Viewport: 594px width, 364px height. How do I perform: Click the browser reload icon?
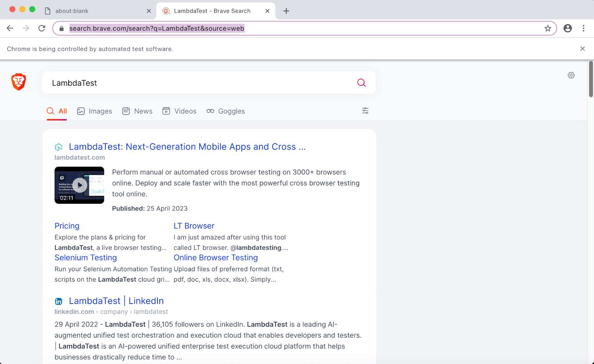pos(42,29)
